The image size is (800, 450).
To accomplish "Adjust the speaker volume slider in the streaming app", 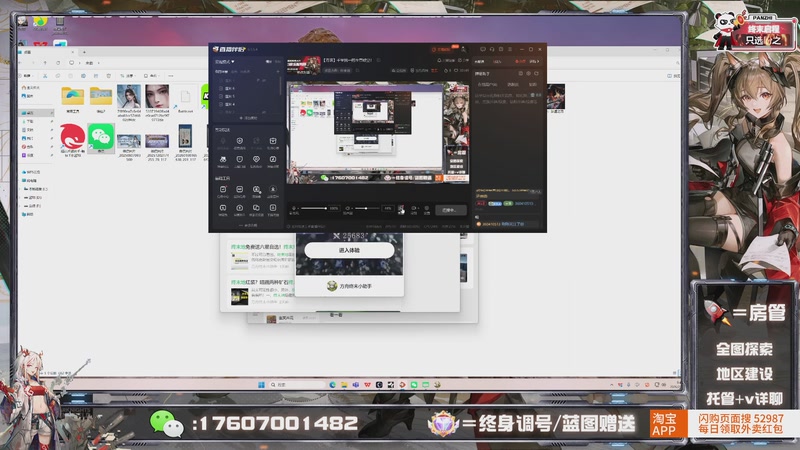I will pos(368,208).
